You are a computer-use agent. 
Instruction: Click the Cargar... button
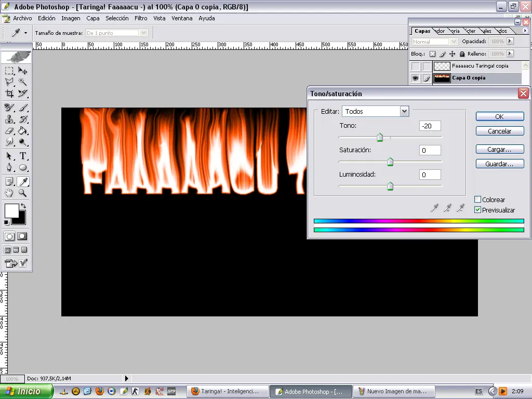[500, 149]
